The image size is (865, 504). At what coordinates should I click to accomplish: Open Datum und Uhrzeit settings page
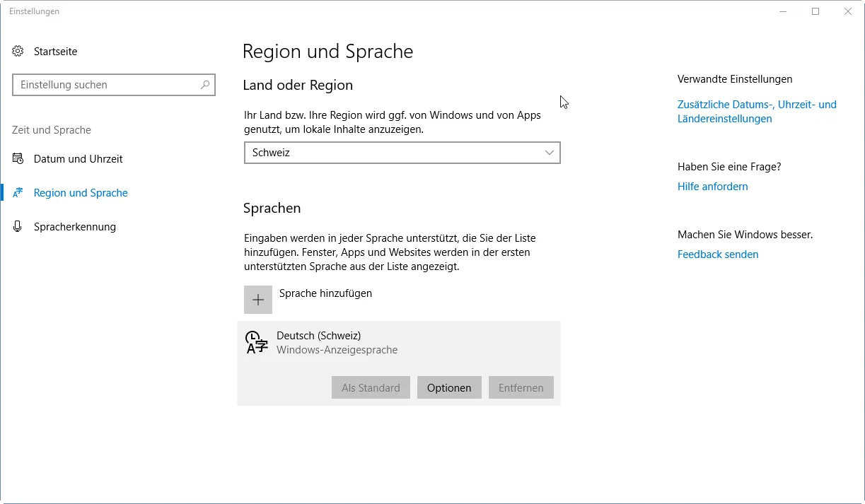click(78, 159)
